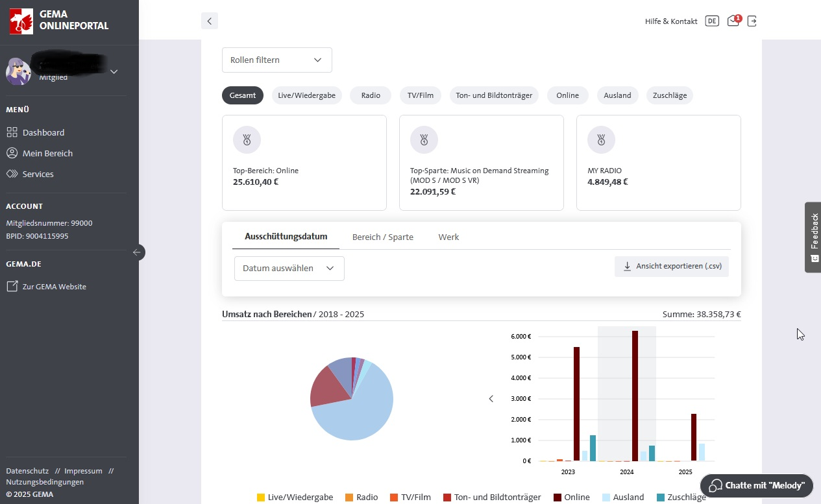Expand the user profile chevron
Viewport: 821px width, 504px height.
point(114,71)
